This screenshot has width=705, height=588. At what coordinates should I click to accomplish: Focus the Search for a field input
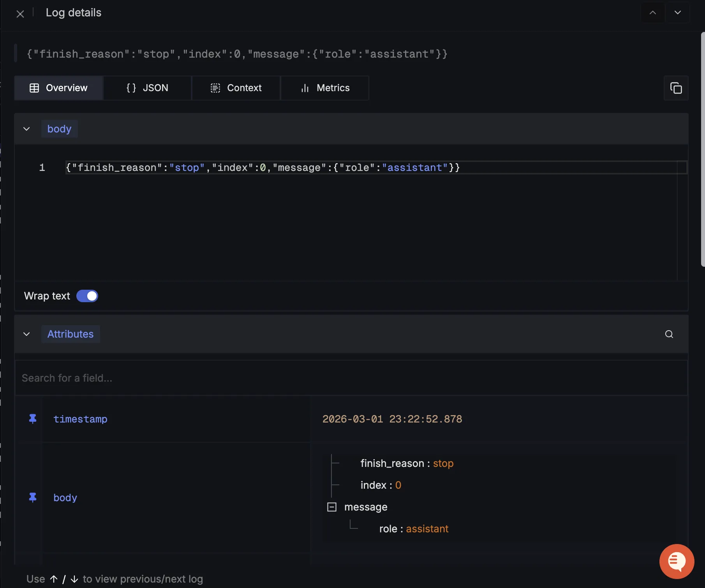(x=351, y=378)
